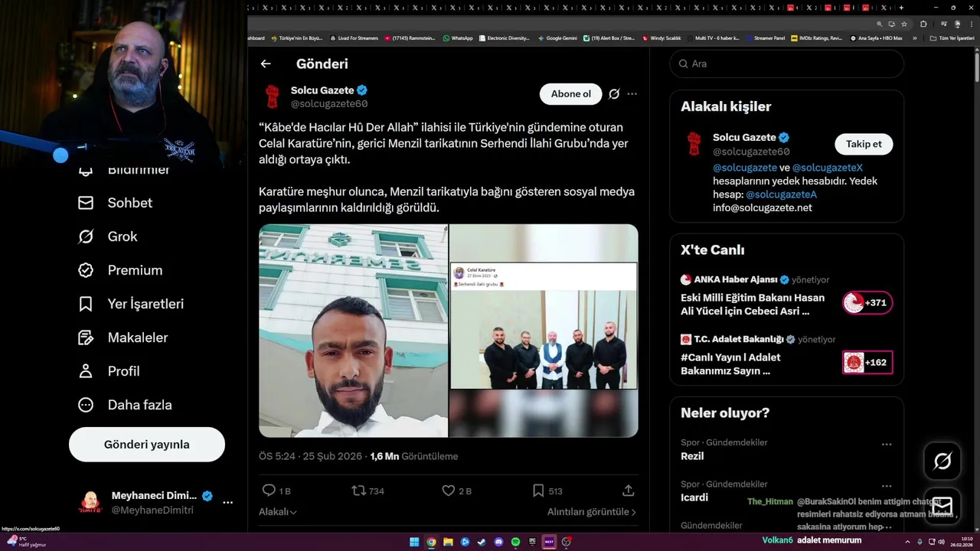The width and height of the screenshot is (980, 551).
Task: Open @solcugazete mention link
Action: (x=745, y=168)
